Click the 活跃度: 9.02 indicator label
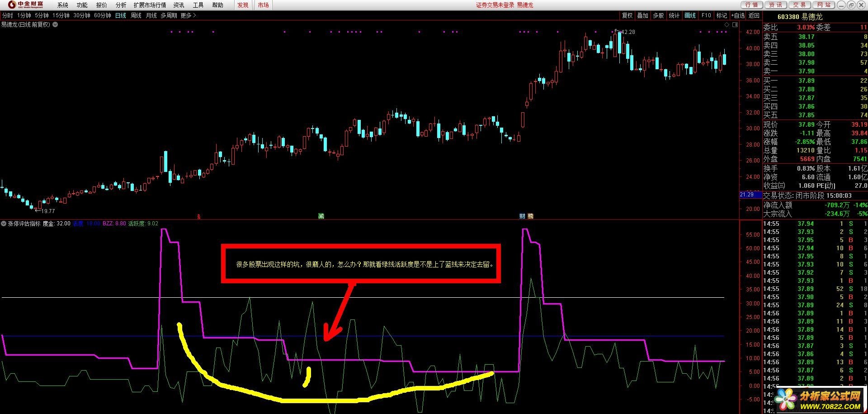Viewport: 868px width, 414px height. pos(143,224)
